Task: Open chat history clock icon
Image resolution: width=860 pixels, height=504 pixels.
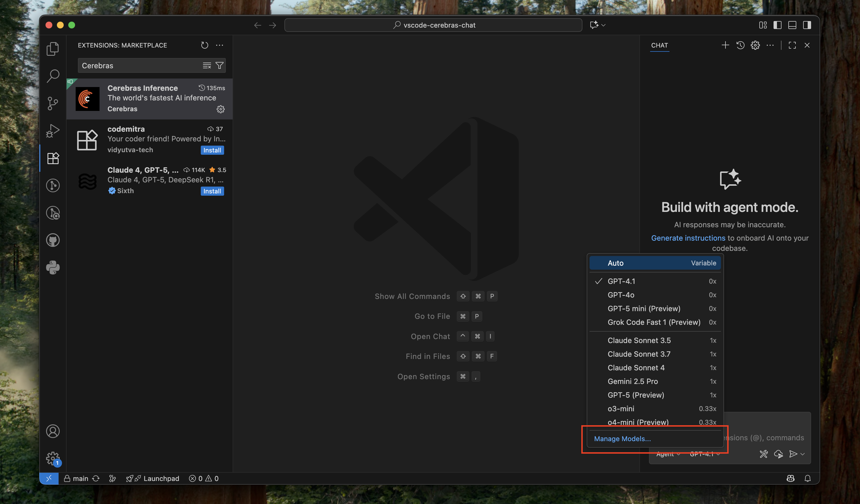Action: tap(740, 45)
